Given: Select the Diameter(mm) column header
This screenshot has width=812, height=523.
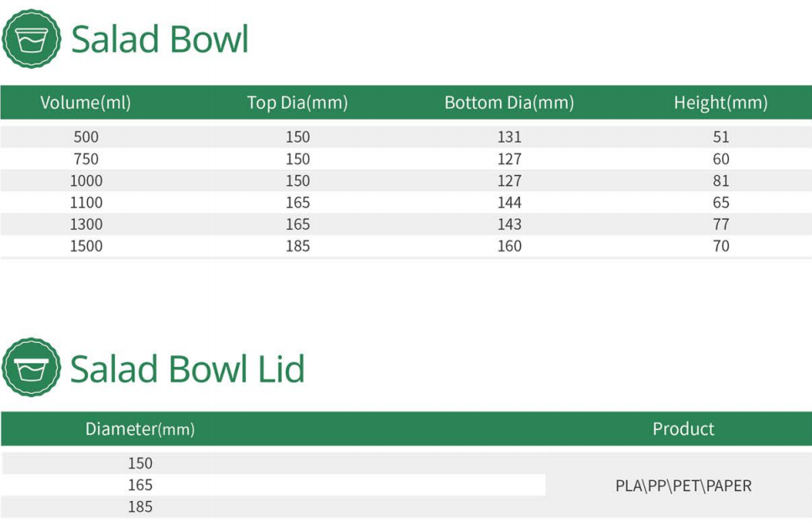Looking at the screenshot, I should (140, 429).
